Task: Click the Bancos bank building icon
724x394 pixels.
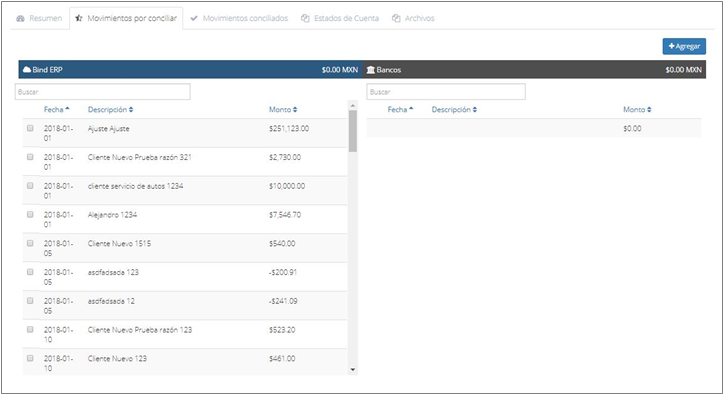Action: [370, 70]
